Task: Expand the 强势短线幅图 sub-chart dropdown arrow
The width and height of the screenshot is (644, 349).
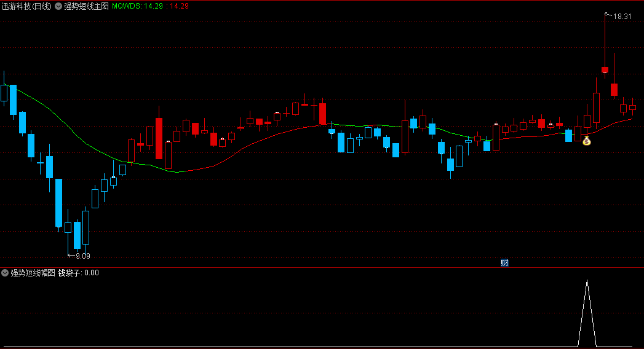Action: (x=5, y=273)
